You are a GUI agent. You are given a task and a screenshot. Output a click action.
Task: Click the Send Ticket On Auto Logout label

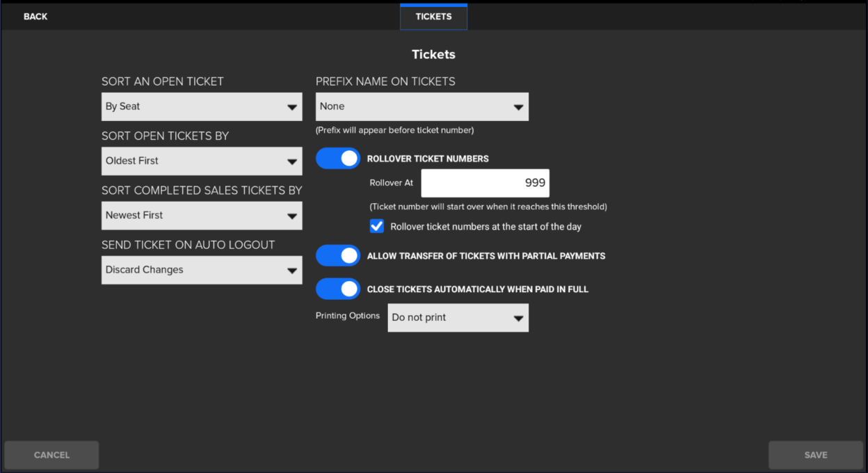coord(188,245)
